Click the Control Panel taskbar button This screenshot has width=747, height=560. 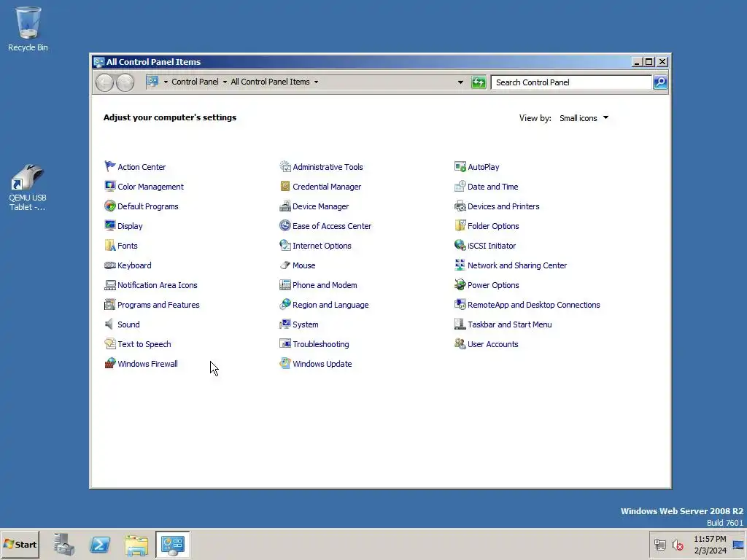[172, 544]
